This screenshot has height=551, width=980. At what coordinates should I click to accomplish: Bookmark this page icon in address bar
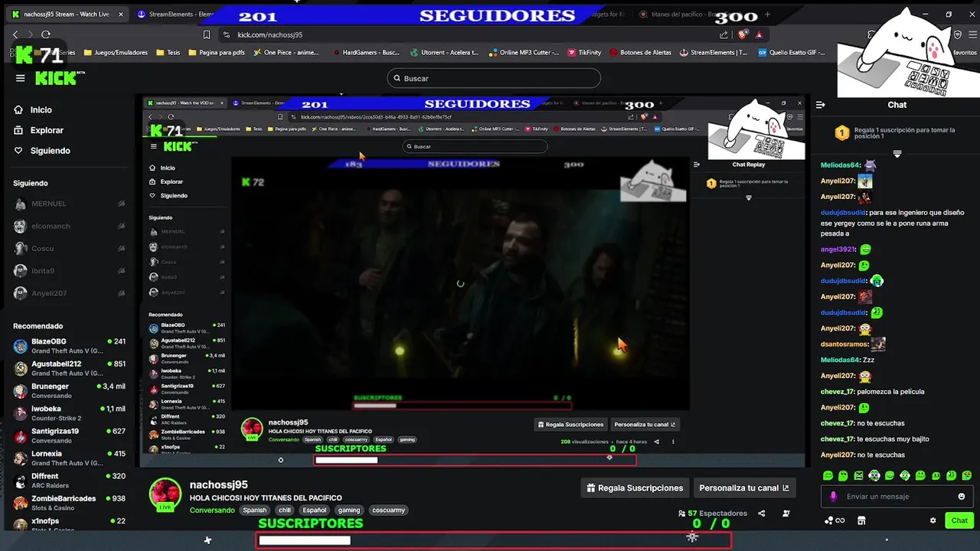[x=207, y=34]
